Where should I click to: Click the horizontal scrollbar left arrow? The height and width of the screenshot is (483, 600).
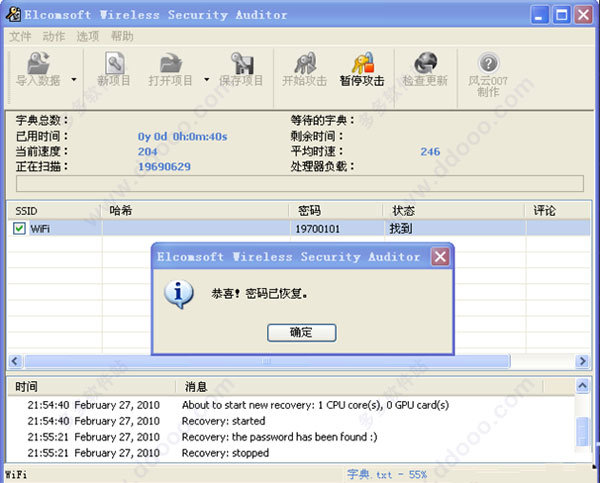coord(15,361)
